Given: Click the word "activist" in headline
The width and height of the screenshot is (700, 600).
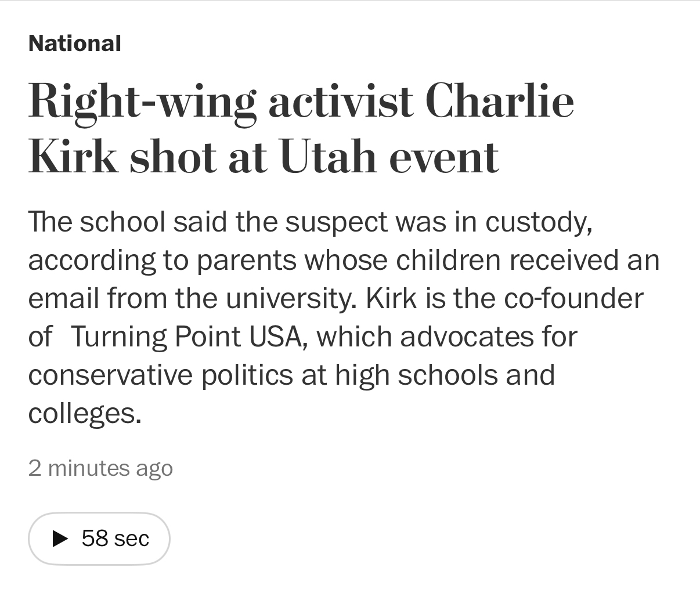Looking at the screenshot, I should [341, 101].
